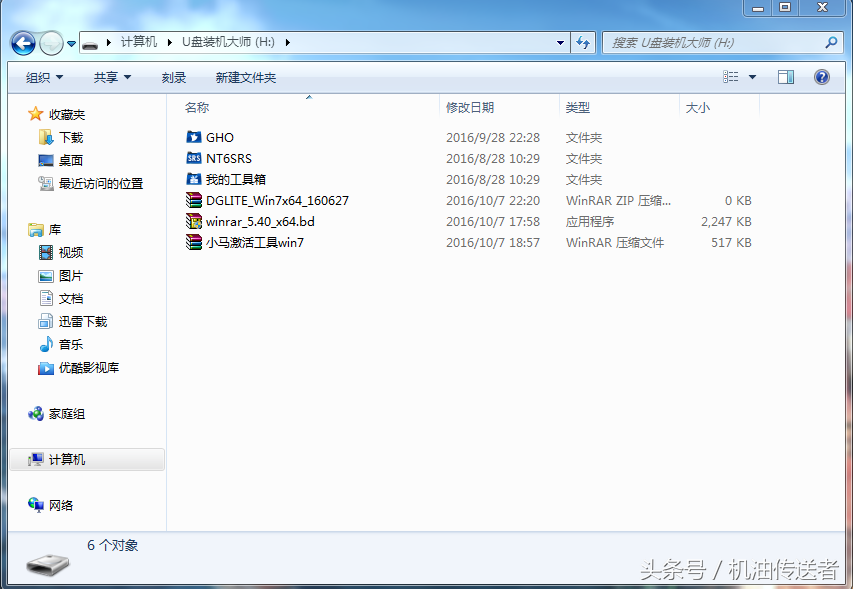Screen dimensions: 853x589
Task: Click the 文档 library document icon
Action: click(x=46, y=298)
